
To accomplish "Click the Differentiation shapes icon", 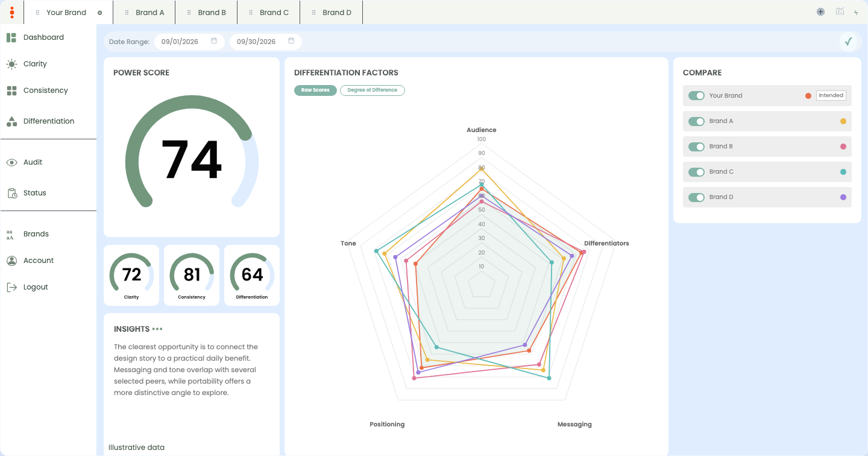I will [11, 121].
